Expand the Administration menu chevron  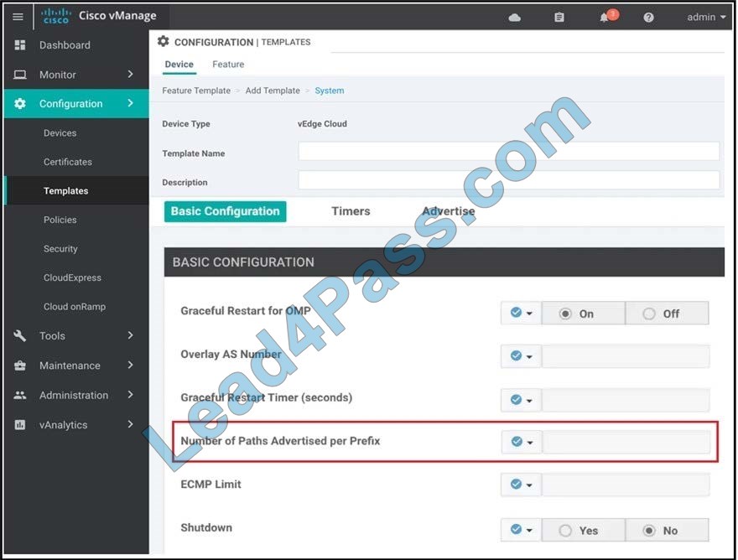130,394
